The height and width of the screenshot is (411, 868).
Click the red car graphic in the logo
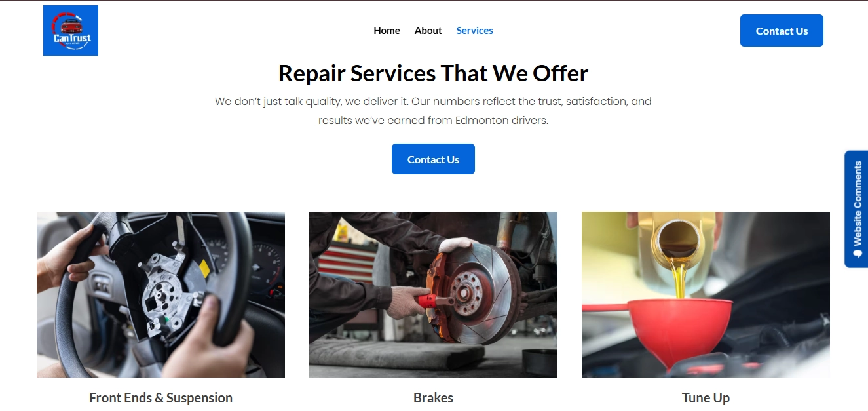(71, 27)
